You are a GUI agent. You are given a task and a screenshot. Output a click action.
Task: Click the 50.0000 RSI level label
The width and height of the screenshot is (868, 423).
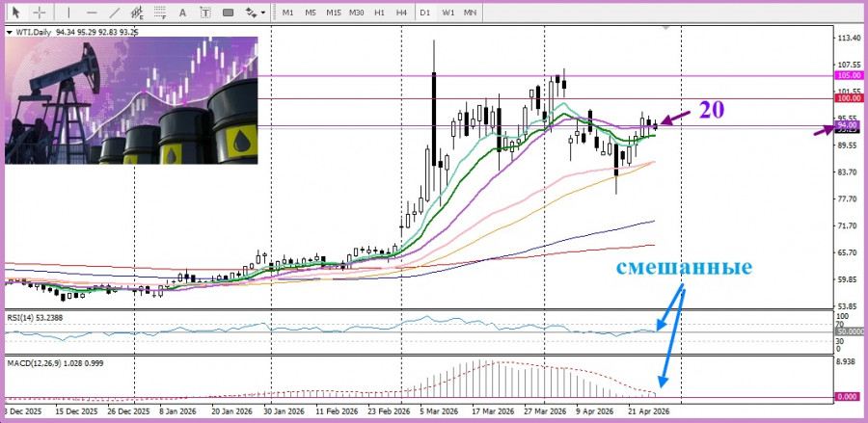(x=850, y=331)
